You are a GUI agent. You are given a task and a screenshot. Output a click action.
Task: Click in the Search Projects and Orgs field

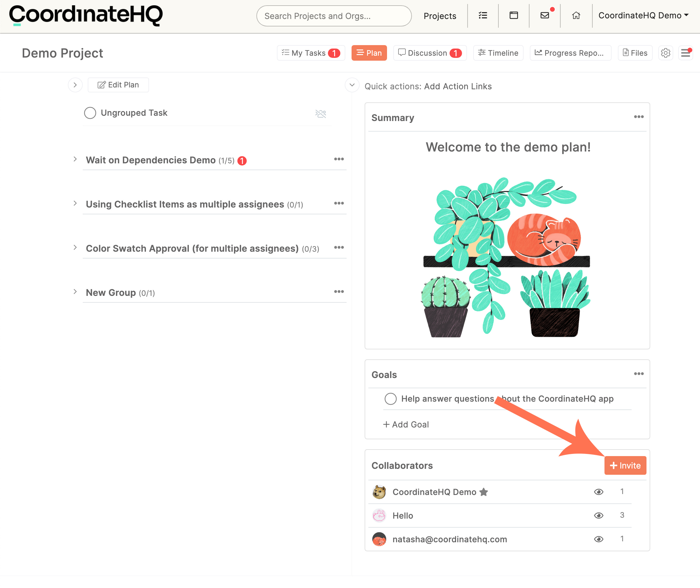(x=334, y=16)
